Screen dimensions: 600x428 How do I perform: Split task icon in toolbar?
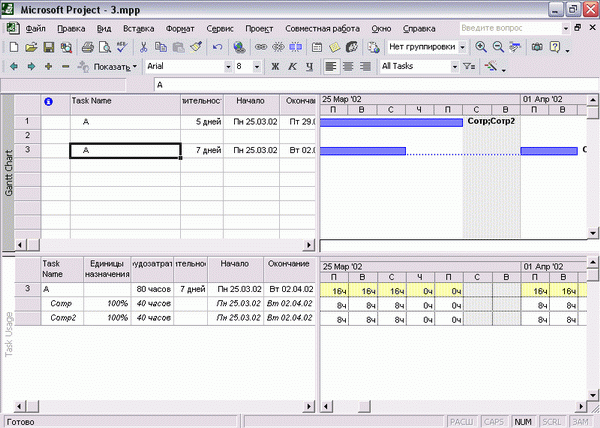click(x=295, y=47)
